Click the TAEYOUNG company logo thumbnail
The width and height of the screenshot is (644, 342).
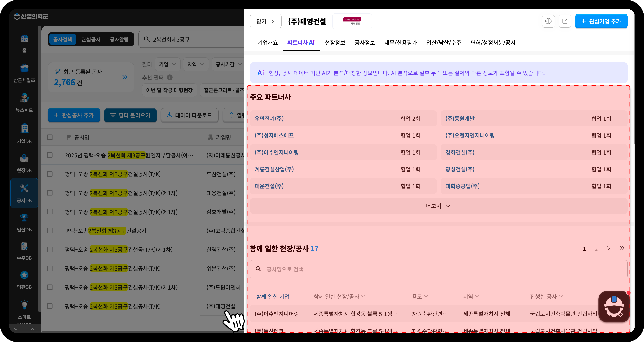(x=352, y=21)
